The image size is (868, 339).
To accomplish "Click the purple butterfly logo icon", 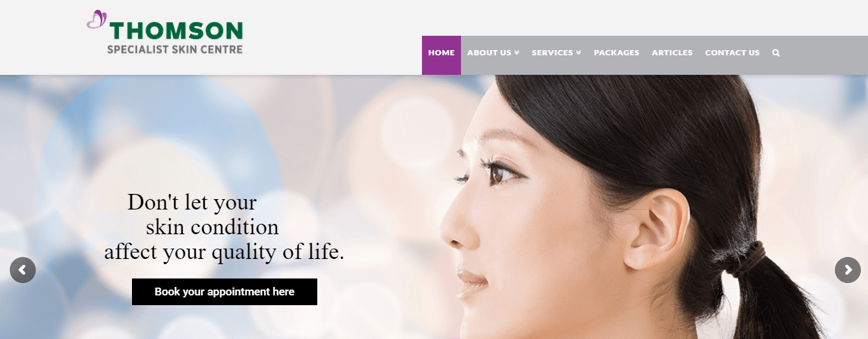I will tap(97, 20).
